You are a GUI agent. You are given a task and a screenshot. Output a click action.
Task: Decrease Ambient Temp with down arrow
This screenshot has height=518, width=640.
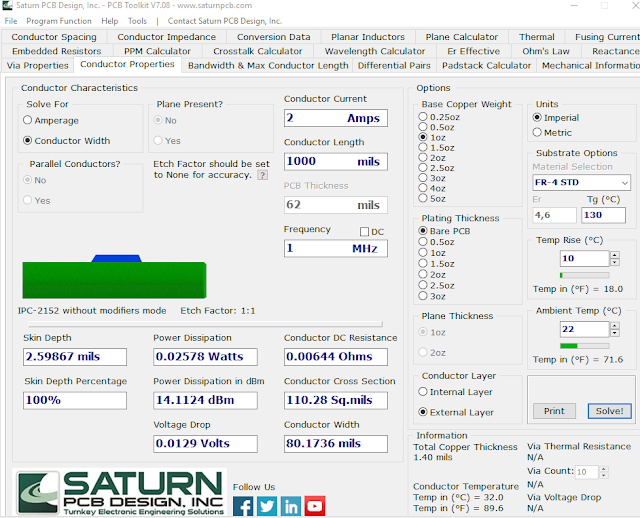tap(614, 333)
